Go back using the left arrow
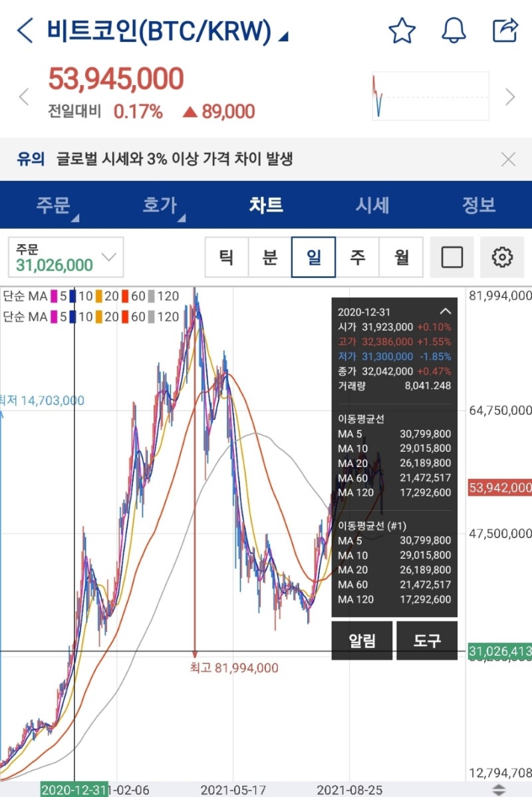This screenshot has height=797, width=532. coord(25,30)
